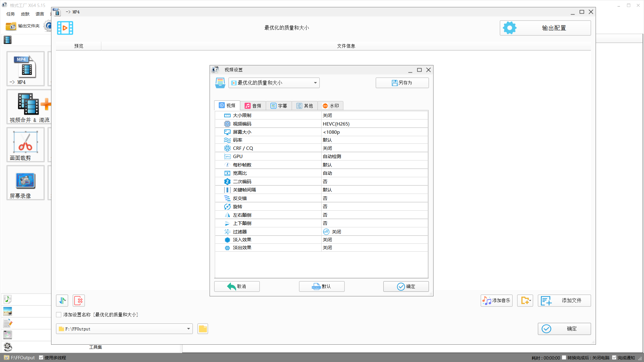Open the 任务 menu
Screen dimensions: 644x362
11,14
